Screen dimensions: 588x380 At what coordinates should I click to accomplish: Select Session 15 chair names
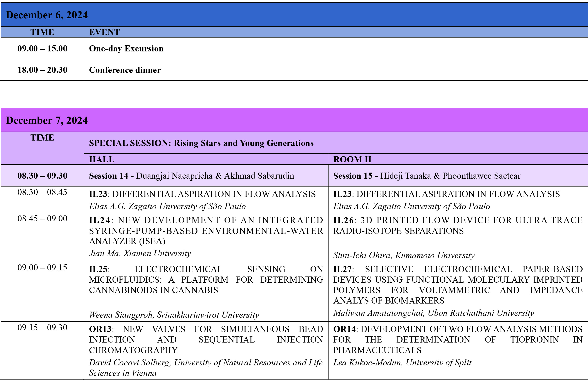pos(450,176)
